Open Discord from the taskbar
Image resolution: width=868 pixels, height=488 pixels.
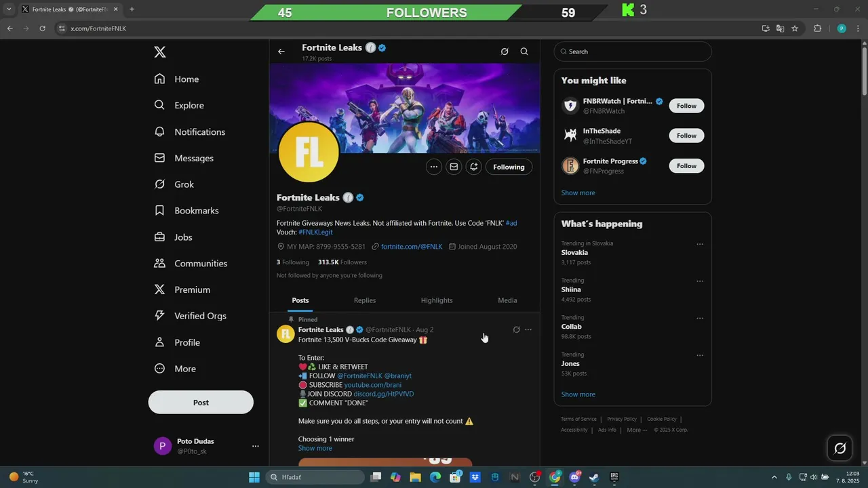coord(575,477)
